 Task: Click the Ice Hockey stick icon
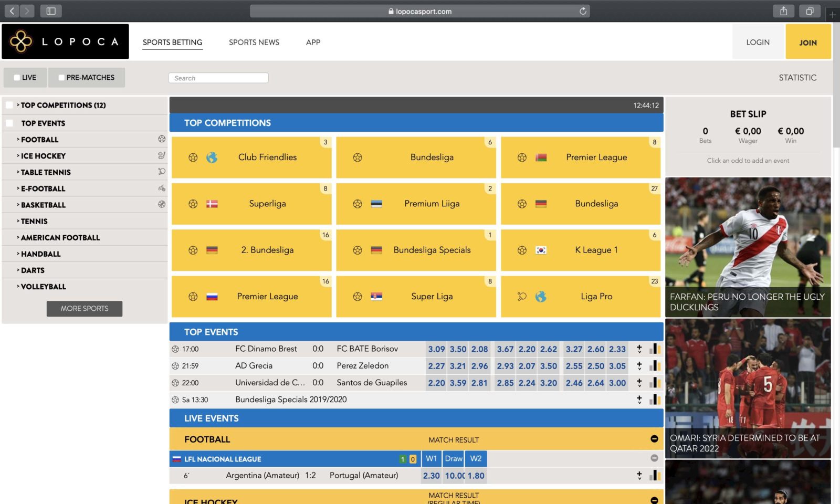pyautogui.click(x=161, y=155)
